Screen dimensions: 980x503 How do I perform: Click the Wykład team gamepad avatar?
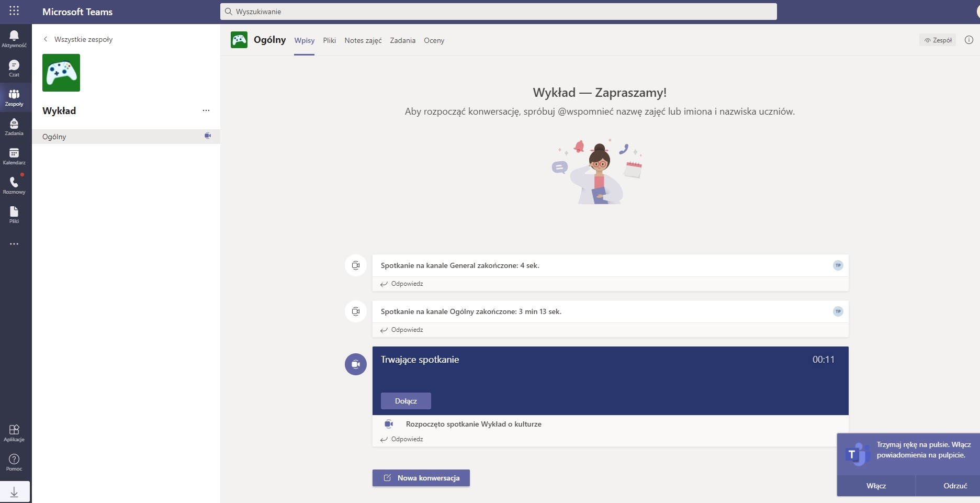[x=61, y=73]
